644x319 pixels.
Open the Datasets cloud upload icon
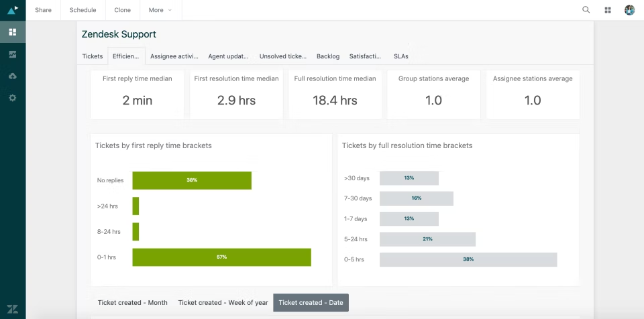click(x=13, y=76)
